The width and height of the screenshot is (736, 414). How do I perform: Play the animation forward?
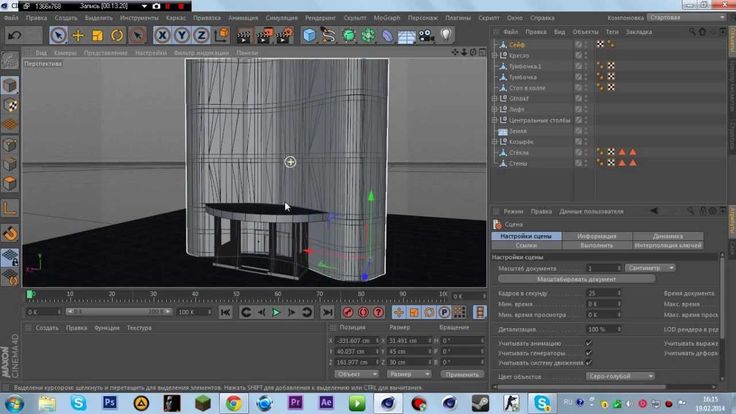[x=277, y=313]
